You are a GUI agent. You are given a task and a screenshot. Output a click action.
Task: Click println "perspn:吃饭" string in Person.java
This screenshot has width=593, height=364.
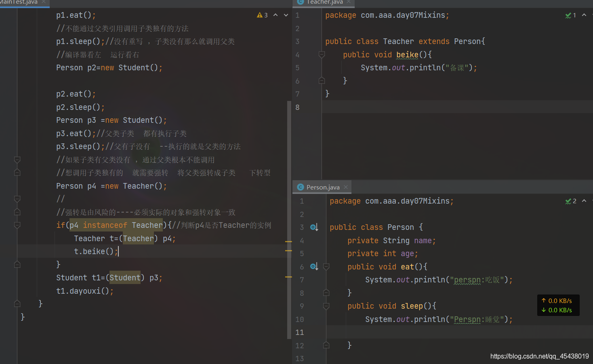coord(477,280)
